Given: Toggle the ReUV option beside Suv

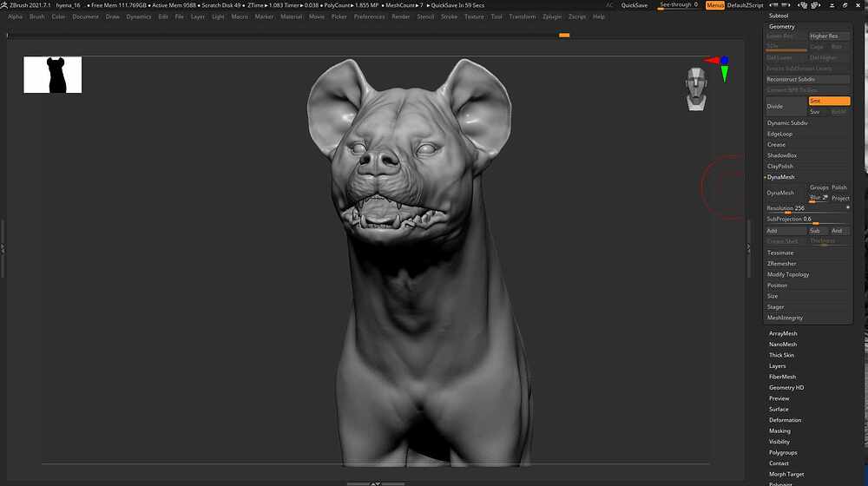Looking at the screenshot, I should coord(838,112).
